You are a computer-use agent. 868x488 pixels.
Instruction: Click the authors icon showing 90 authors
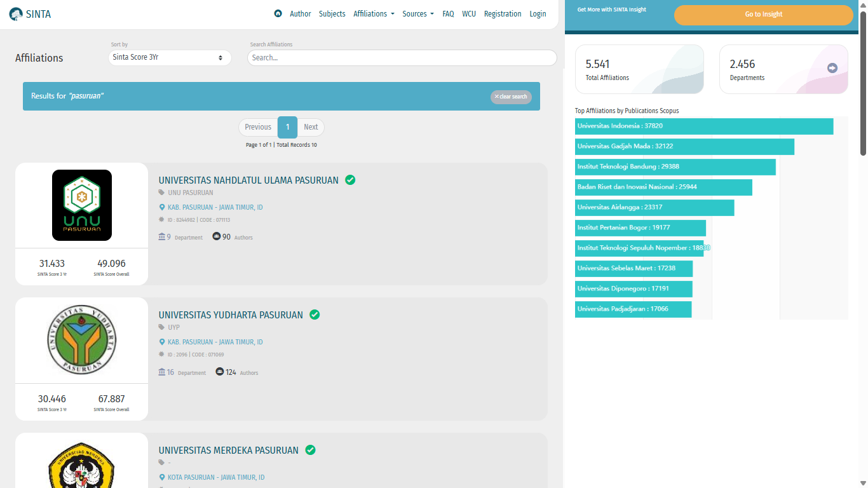[217, 236]
